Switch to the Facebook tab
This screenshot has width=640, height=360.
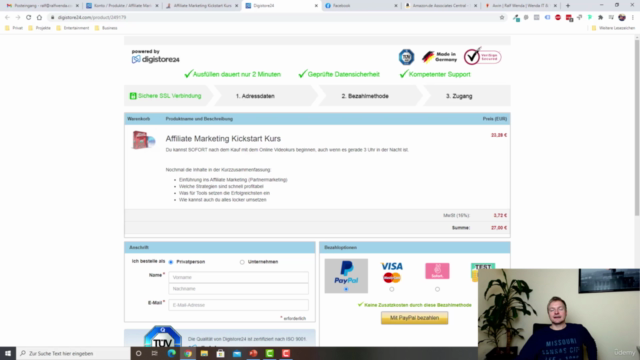point(361,6)
